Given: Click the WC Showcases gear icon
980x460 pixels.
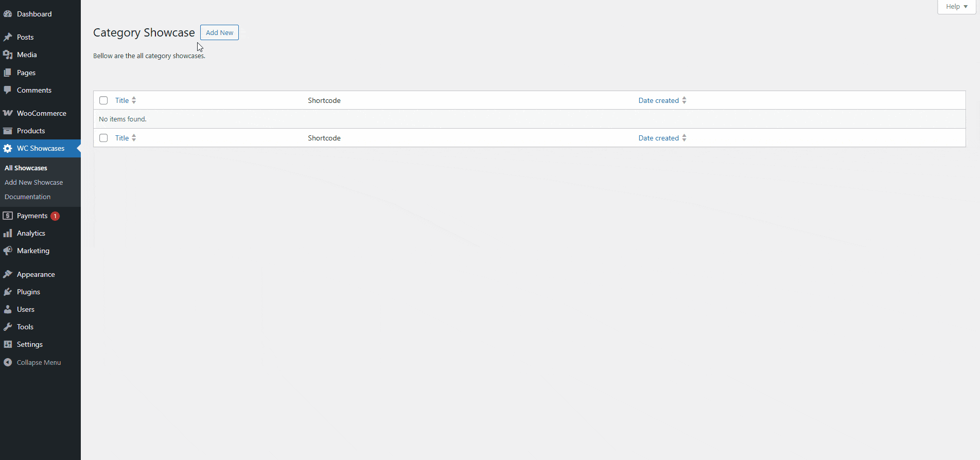Looking at the screenshot, I should coord(8,148).
